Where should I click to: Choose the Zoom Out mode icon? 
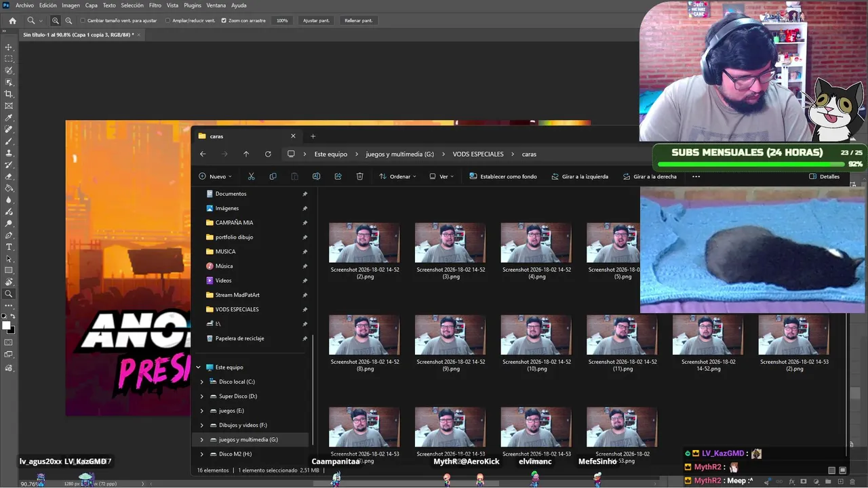pyautogui.click(x=68, y=20)
